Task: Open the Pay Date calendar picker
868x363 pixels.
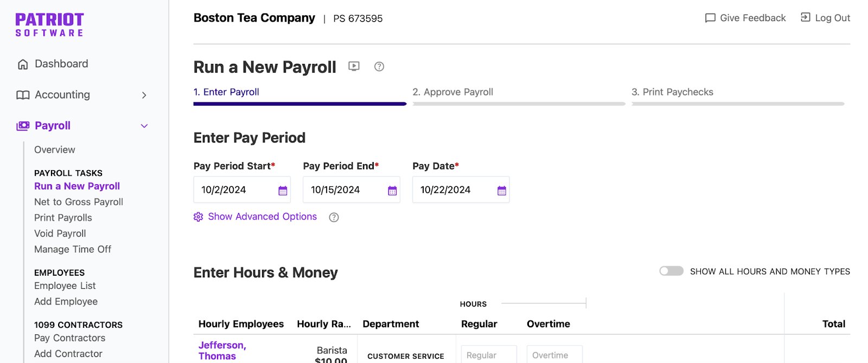Action: pos(502,190)
